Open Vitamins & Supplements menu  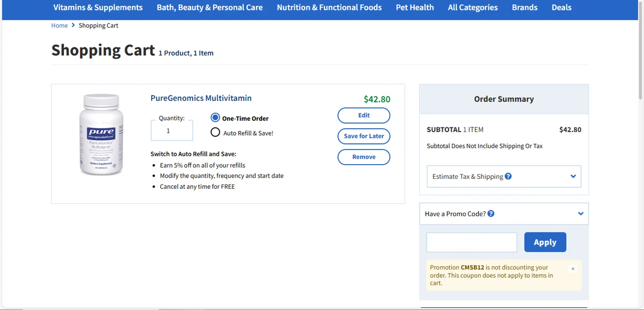[98, 7]
